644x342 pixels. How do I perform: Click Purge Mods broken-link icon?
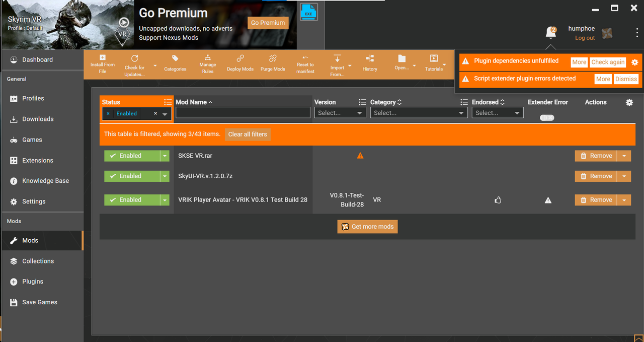[273, 59]
